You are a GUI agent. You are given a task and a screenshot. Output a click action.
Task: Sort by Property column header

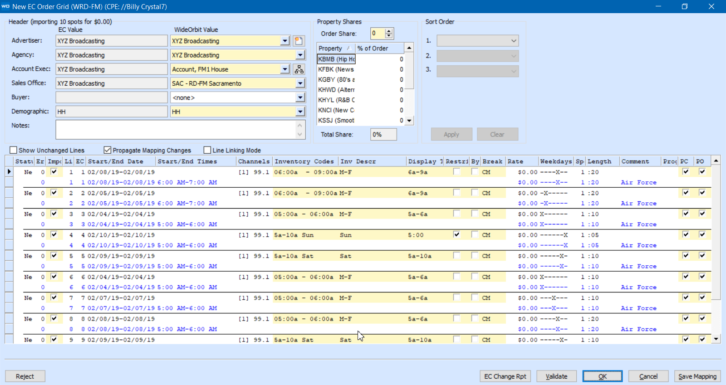tap(336, 48)
